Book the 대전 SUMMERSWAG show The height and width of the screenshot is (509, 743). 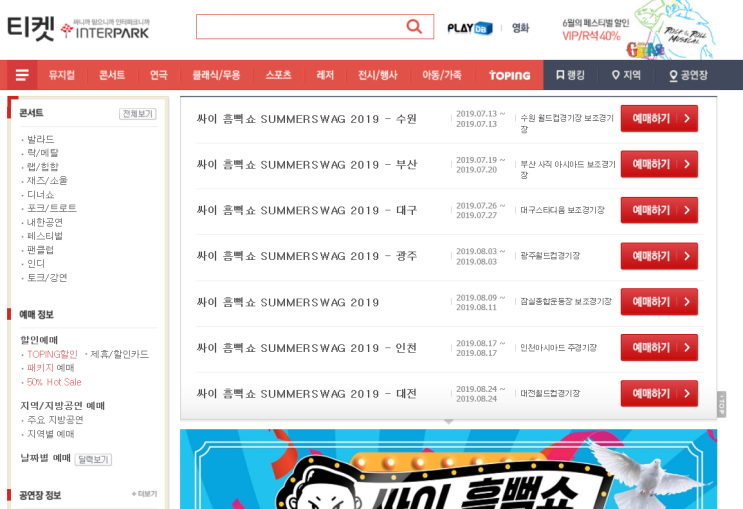pos(659,393)
